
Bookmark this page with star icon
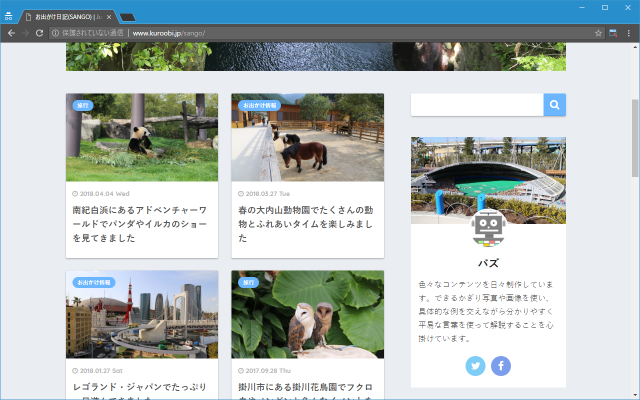coord(598,33)
